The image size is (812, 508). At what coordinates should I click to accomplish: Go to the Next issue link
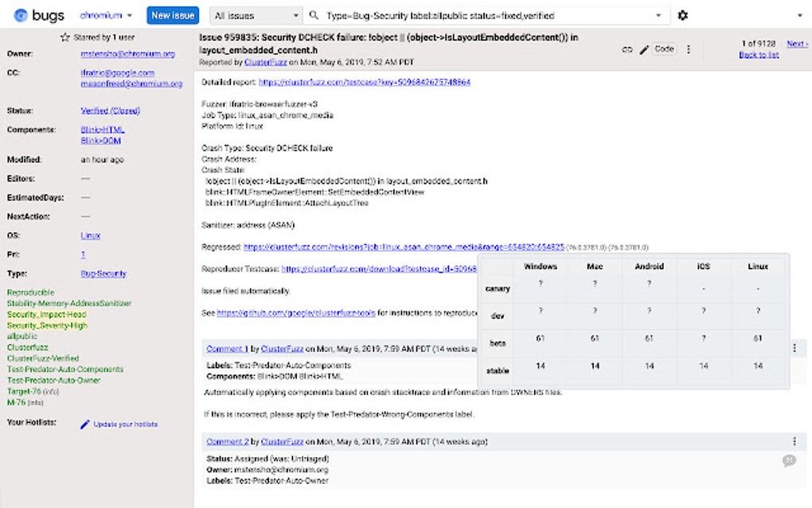point(796,44)
